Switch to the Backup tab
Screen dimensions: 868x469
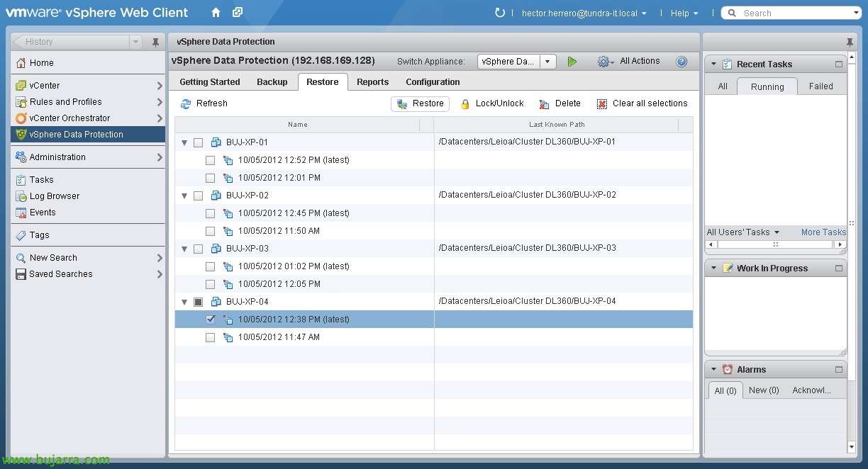(272, 82)
